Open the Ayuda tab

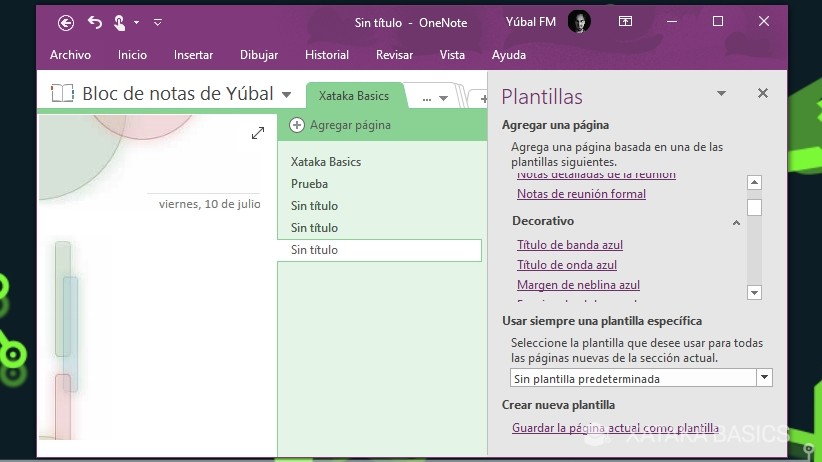[509, 55]
